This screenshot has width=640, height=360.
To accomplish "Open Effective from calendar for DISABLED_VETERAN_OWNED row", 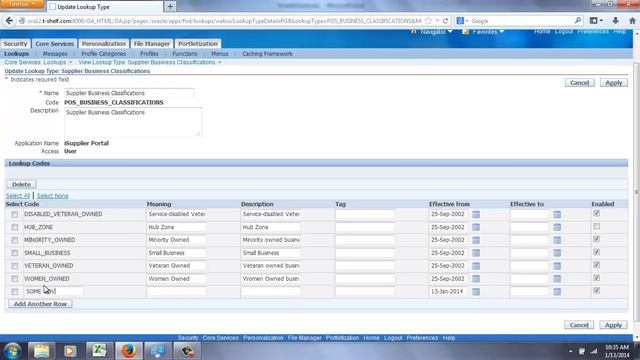I will [476, 214].
